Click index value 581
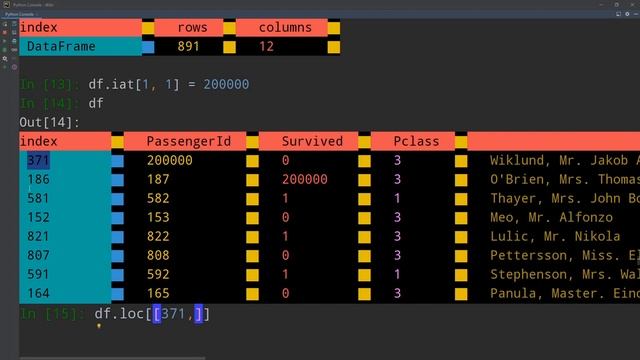 (x=38, y=198)
